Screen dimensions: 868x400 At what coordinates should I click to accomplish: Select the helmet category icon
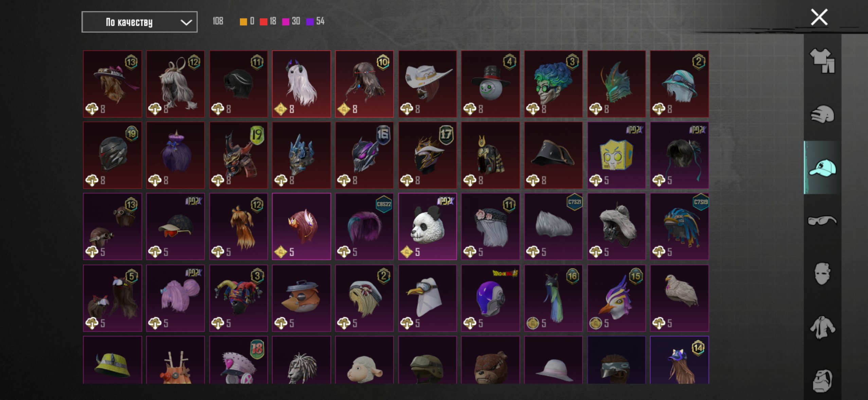822,114
